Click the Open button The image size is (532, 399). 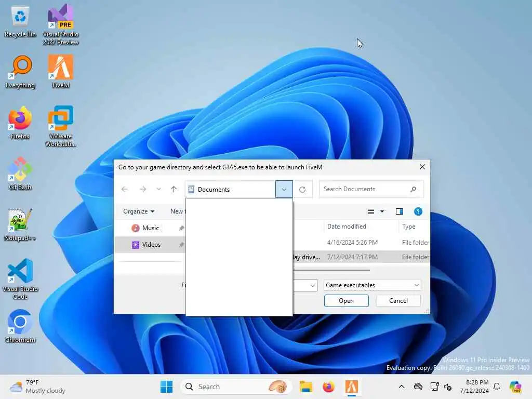pos(346,301)
